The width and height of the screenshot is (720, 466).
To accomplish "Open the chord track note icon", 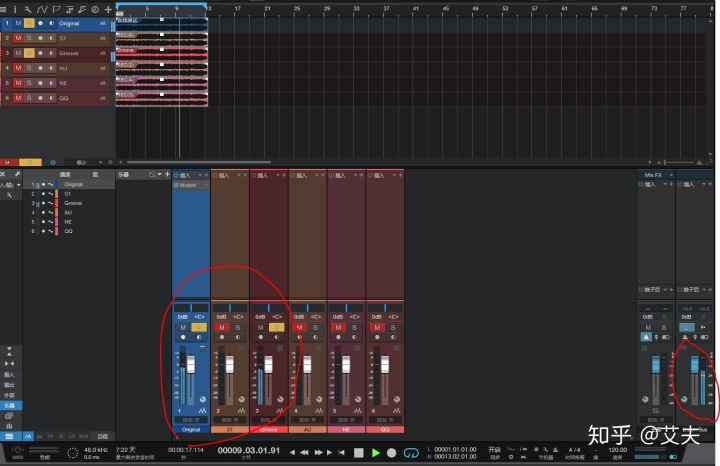I will click(82, 9).
